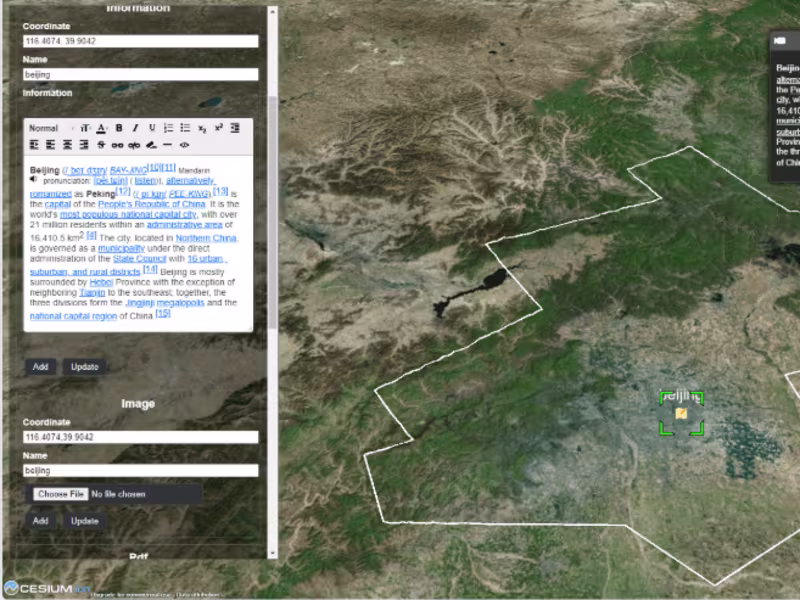Click Update under the Information editor
This screenshot has height=600, width=800.
pyautogui.click(x=85, y=367)
